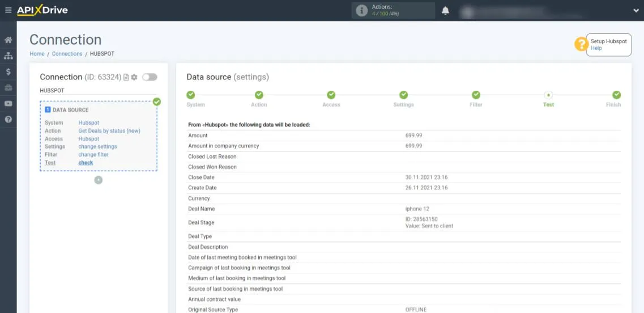Image resolution: width=644 pixels, height=313 pixels.
Task: Click the "change settings" link
Action: [x=97, y=147]
